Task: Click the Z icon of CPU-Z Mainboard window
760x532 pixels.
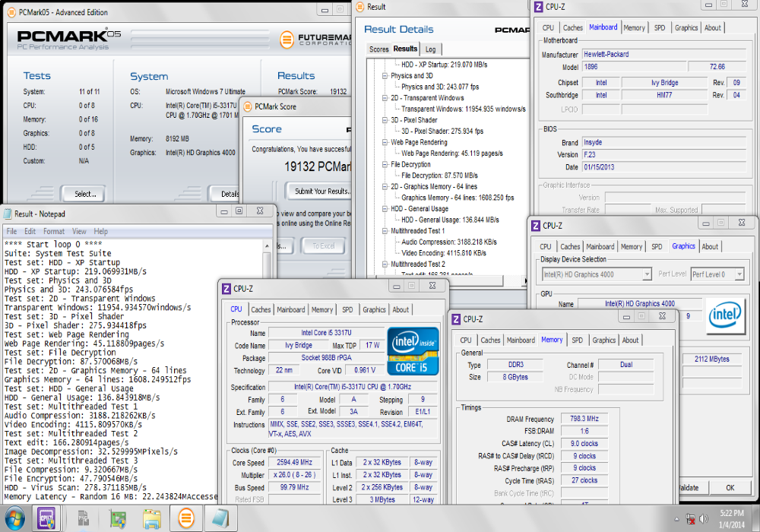Action: pyautogui.click(x=538, y=7)
